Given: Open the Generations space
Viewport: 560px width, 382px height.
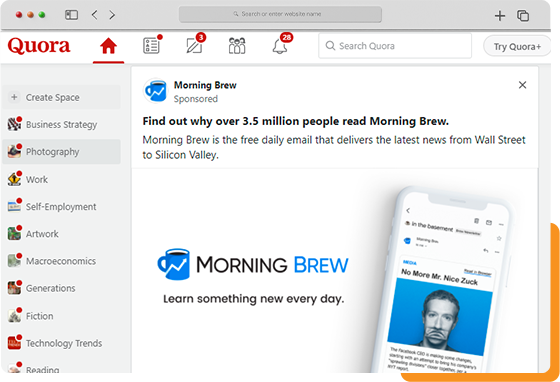Looking at the screenshot, I should tap(61, 288).
